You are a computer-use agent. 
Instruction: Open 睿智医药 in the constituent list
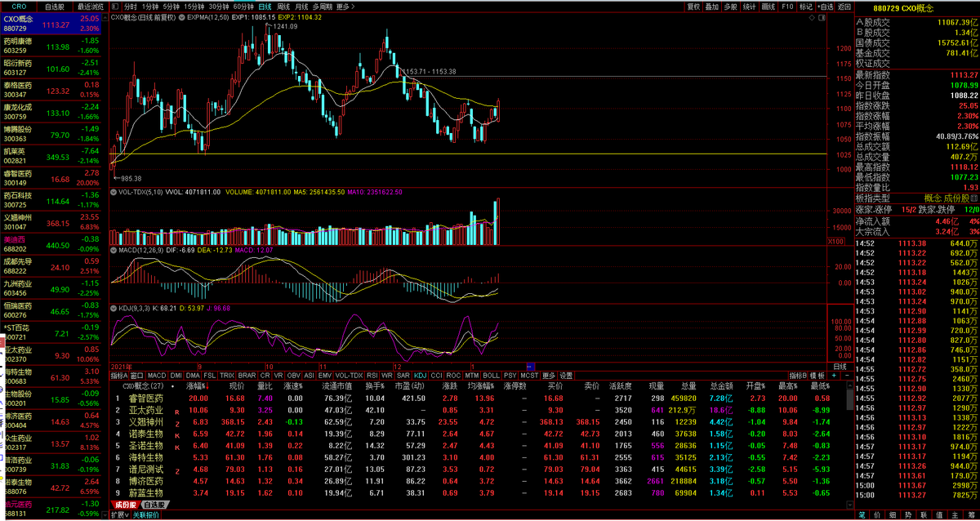(146, 398)
